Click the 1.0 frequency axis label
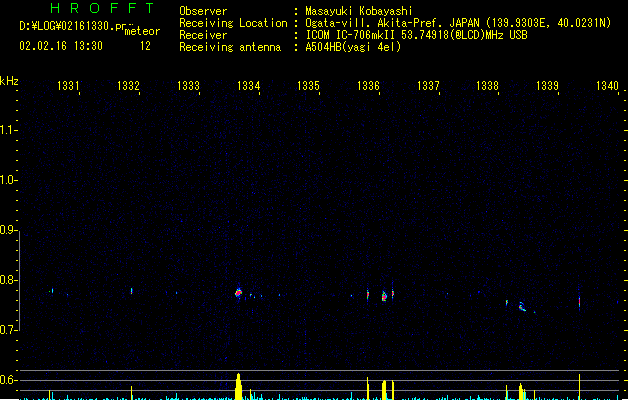629x400 pixels. coord(8,180)
